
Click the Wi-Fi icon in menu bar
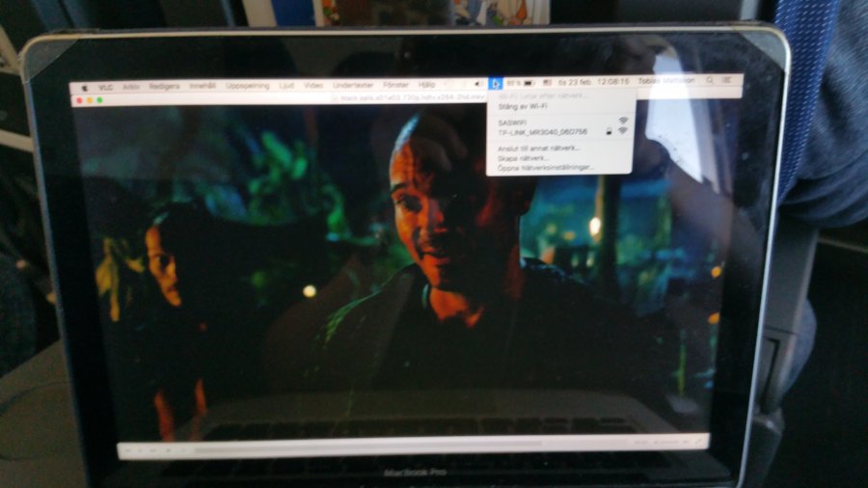pos(495,83)
